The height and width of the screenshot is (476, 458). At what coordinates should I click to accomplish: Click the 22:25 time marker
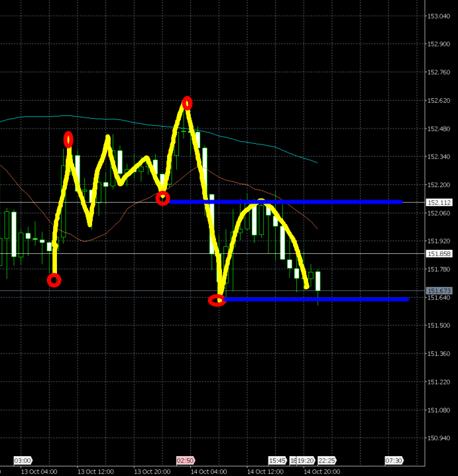(x=325, y=460)
